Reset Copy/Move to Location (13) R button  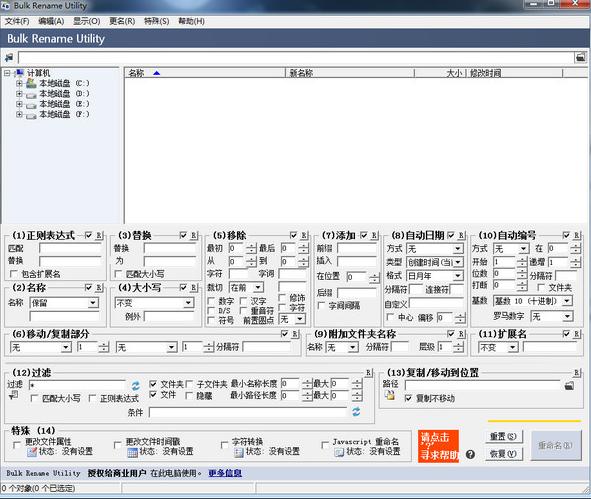point(576,373)
